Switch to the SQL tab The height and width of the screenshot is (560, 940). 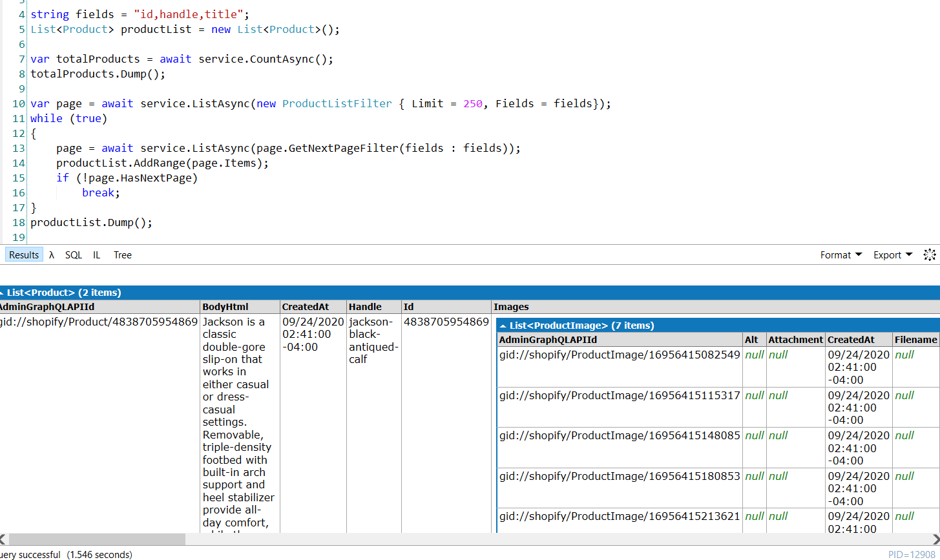73,254
